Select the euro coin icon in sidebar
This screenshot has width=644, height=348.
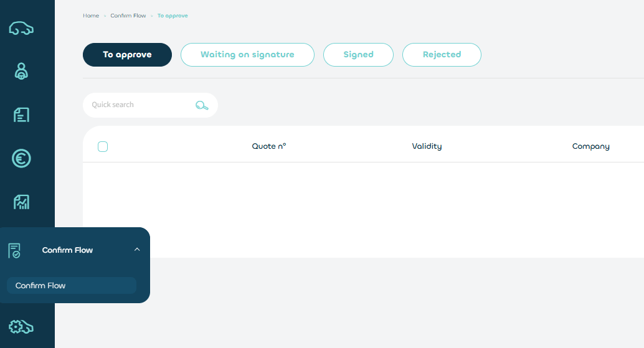tap(21, 158)
